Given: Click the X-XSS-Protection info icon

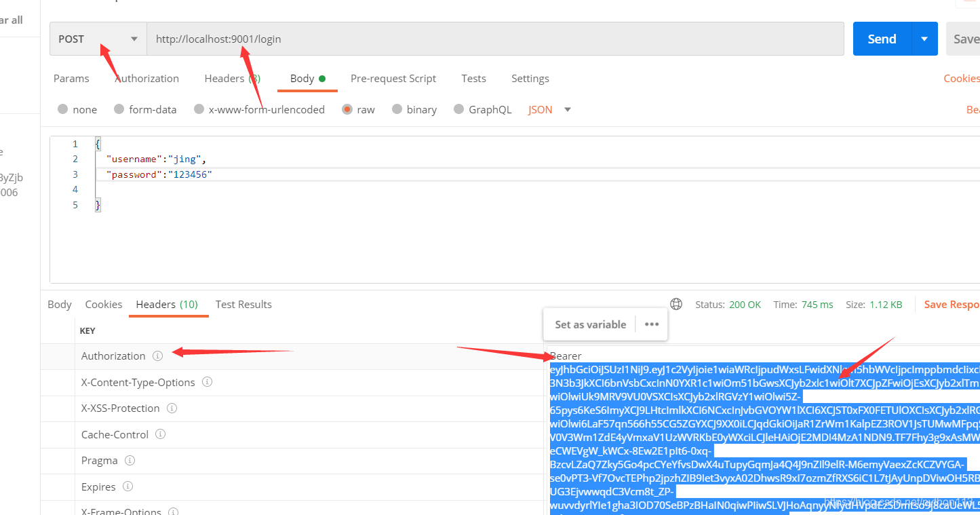Looking at the screenshot, I should (172, 408).
